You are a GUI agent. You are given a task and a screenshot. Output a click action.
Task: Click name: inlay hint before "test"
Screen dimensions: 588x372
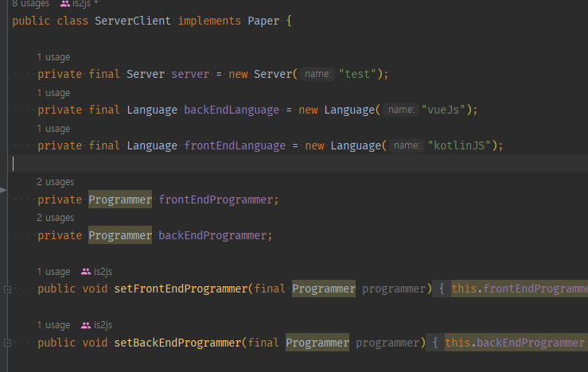317,74
